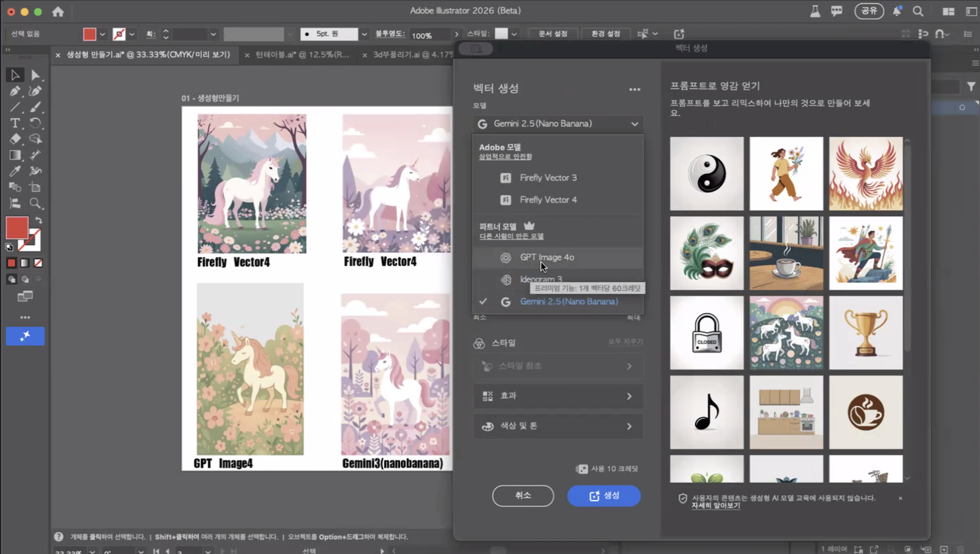The image size is (980, 554).
Task: Select the Color paint mode swatch
Action: click(11, 263)
